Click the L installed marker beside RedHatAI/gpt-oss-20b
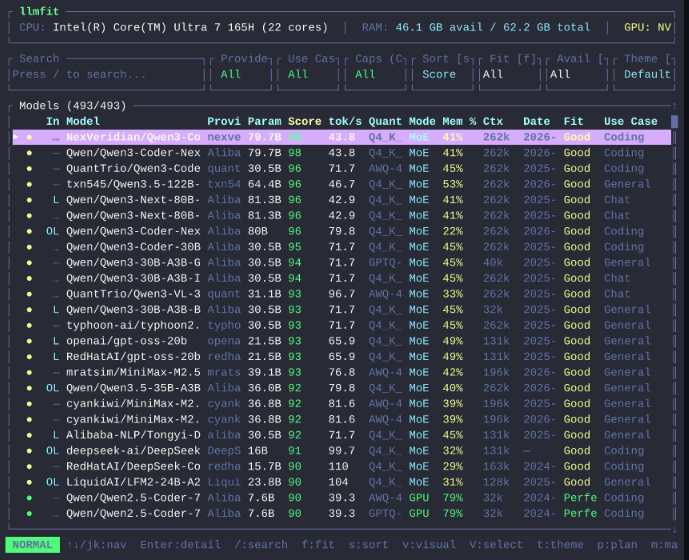689x560 pixels. (56, 356)
